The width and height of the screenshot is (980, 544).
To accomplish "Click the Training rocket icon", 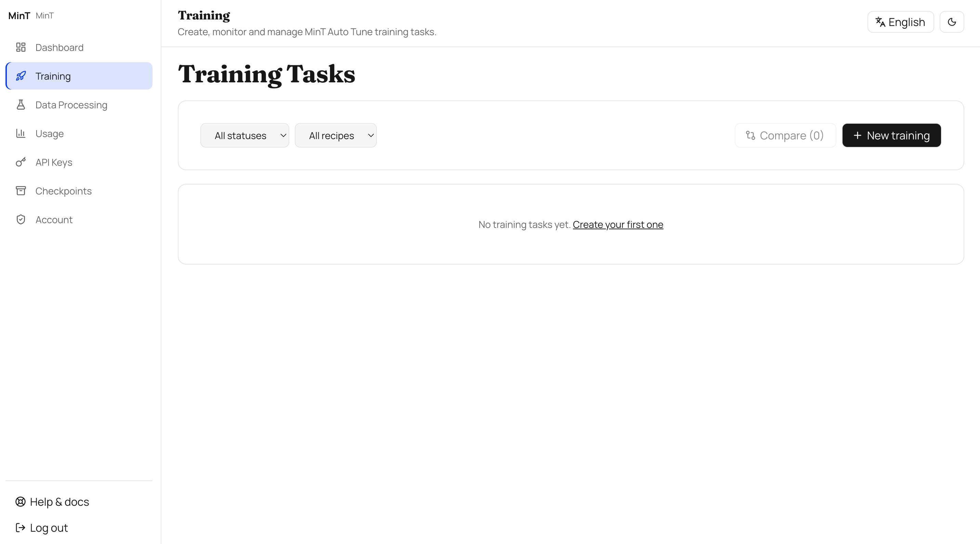I will point(21,76).
